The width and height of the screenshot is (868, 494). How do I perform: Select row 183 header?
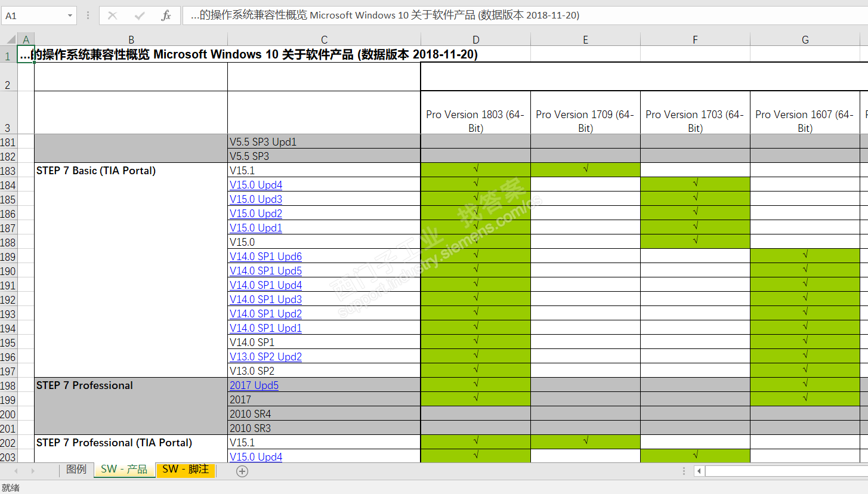pos(8,171)
